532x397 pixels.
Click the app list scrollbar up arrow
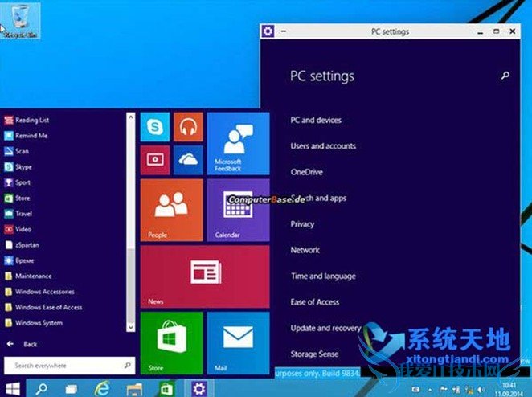tap(131, 117)
